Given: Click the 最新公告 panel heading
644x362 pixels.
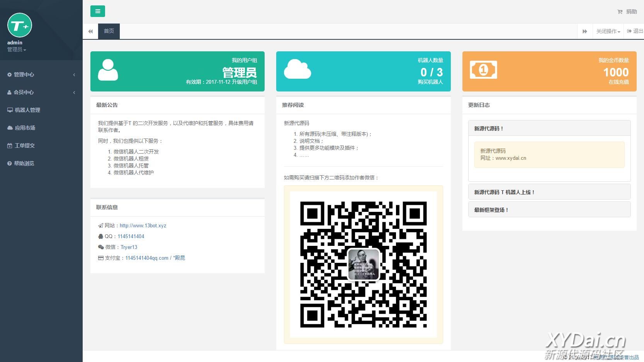Looking at the screenshot, I should point(107,105).
